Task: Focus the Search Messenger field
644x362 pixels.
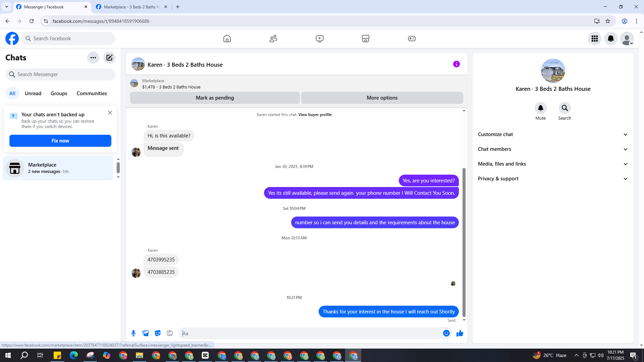Action: 60,74
